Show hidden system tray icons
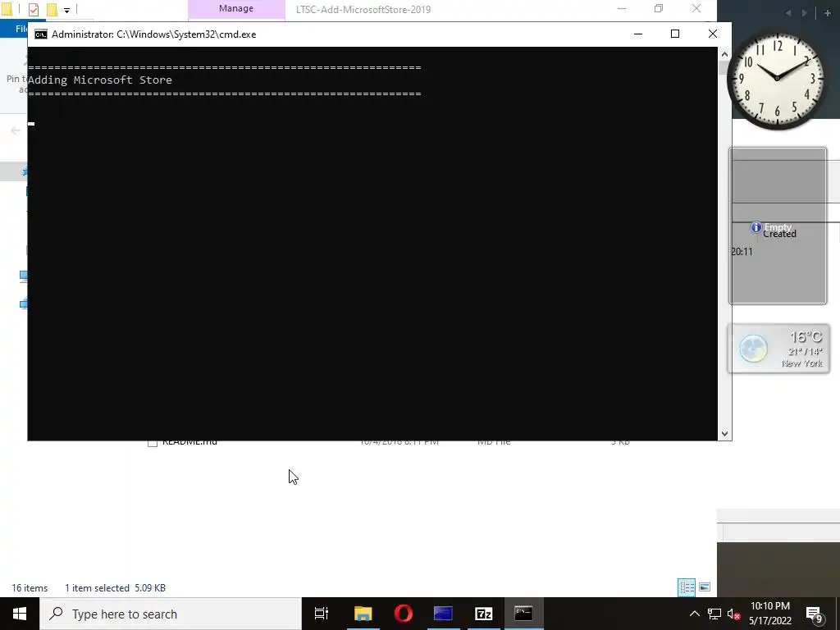This screenshot has width=840, height=630. click(x=694, y=614)
